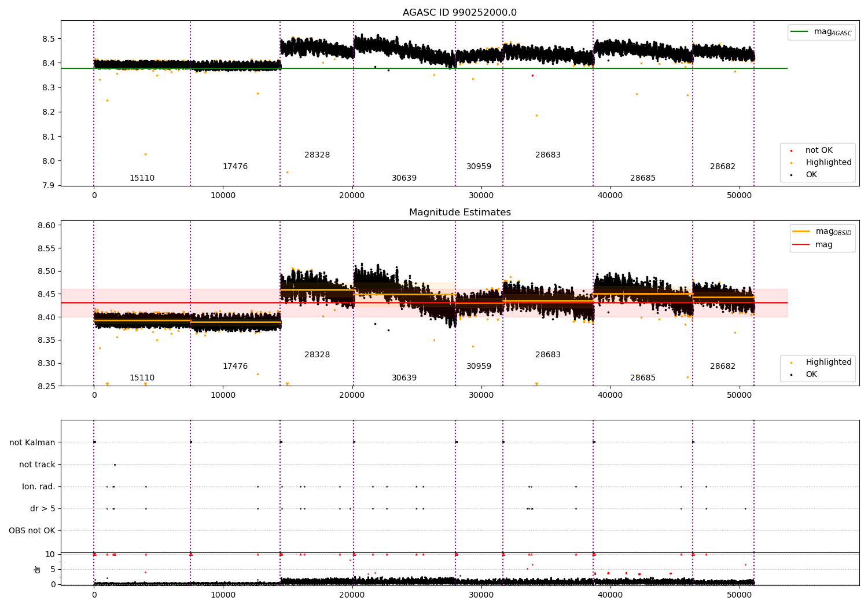
Task: Click the 'not track' row label
Action: [37, 465]
